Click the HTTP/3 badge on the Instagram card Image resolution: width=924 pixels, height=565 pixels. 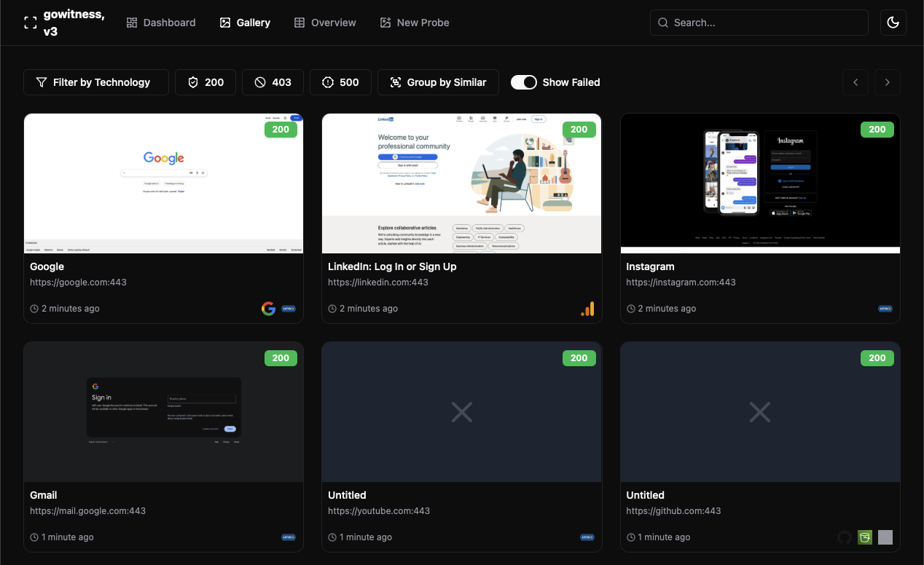click(x=885, y=309)
